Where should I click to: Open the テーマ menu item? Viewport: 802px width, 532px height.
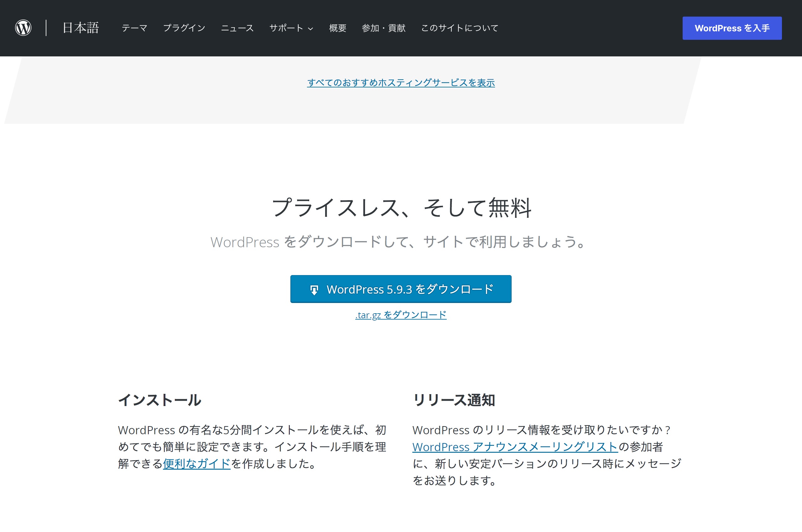(x=134, y=28)
